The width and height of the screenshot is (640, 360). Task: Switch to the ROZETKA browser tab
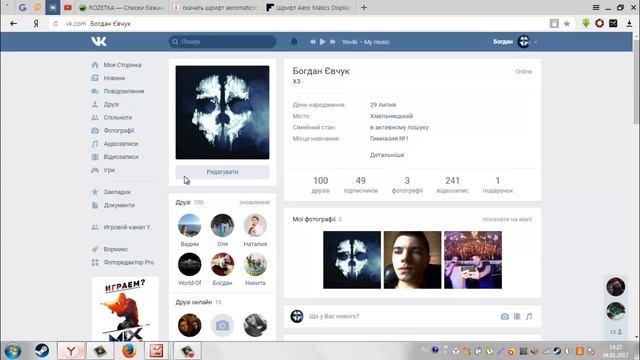pyautogui.click(x=121, y=7)
